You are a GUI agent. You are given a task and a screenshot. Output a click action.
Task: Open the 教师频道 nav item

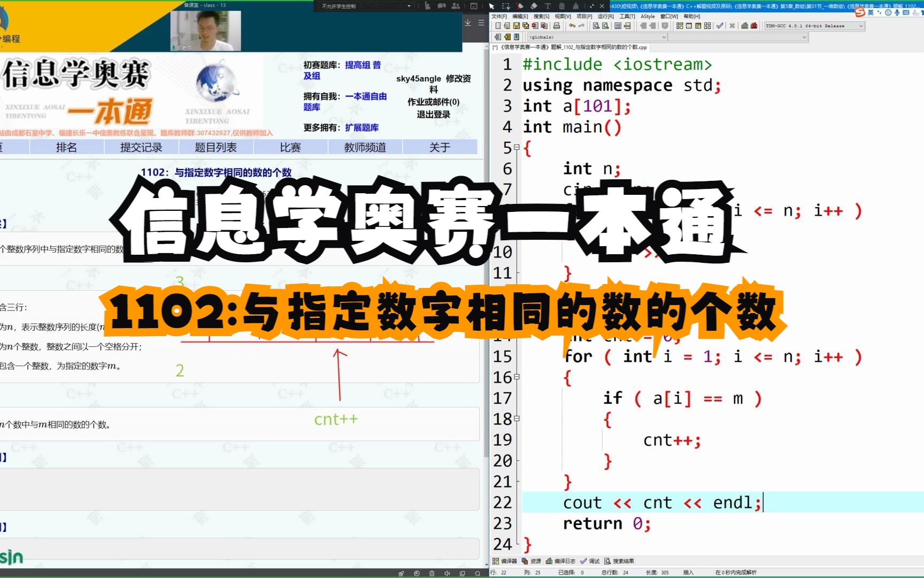(x=365, y=147)
